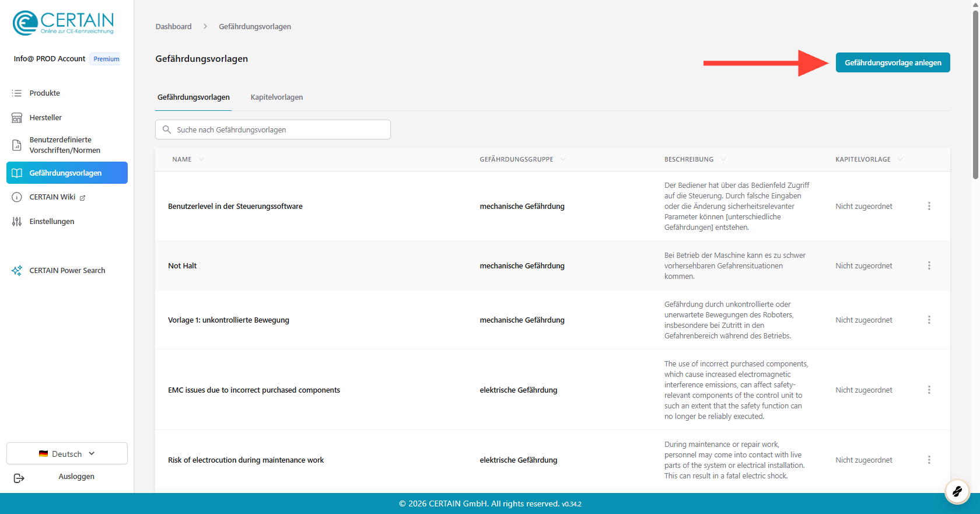Image resolution: width=980 pixels, height=514 pixels.
Task: Click the Benutzerdefinierte Vorschriften document icon
Action: (17, 145)
